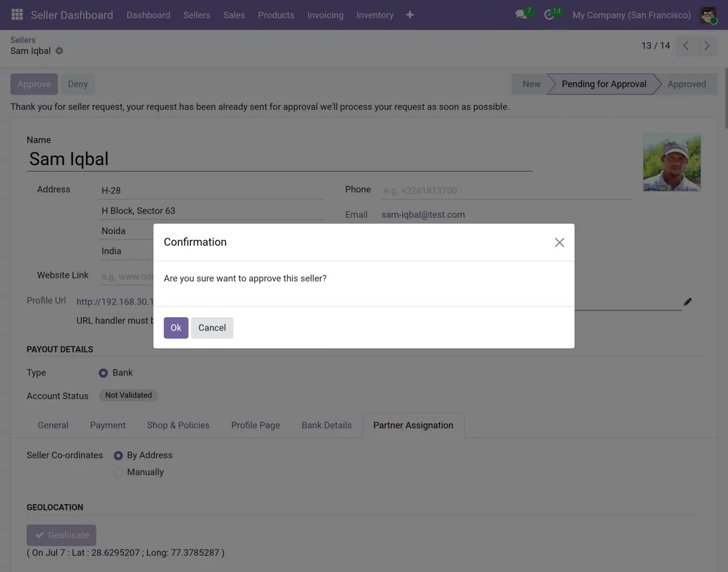
Task: Go to next seller record arrow
Action: (x=707, y=45)
